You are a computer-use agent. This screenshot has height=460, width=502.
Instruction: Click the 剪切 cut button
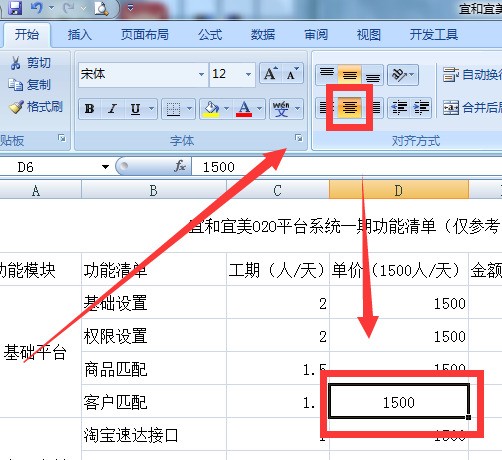click(x=30, y=63)
